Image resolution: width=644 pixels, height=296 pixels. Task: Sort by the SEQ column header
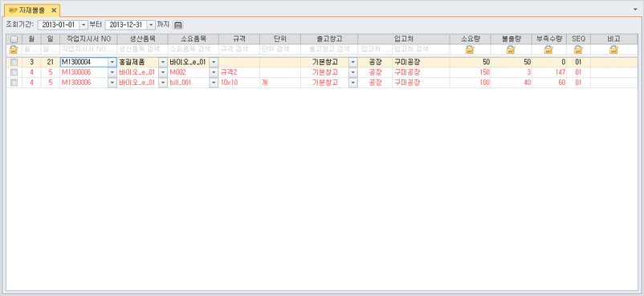(x=579, y=39)
